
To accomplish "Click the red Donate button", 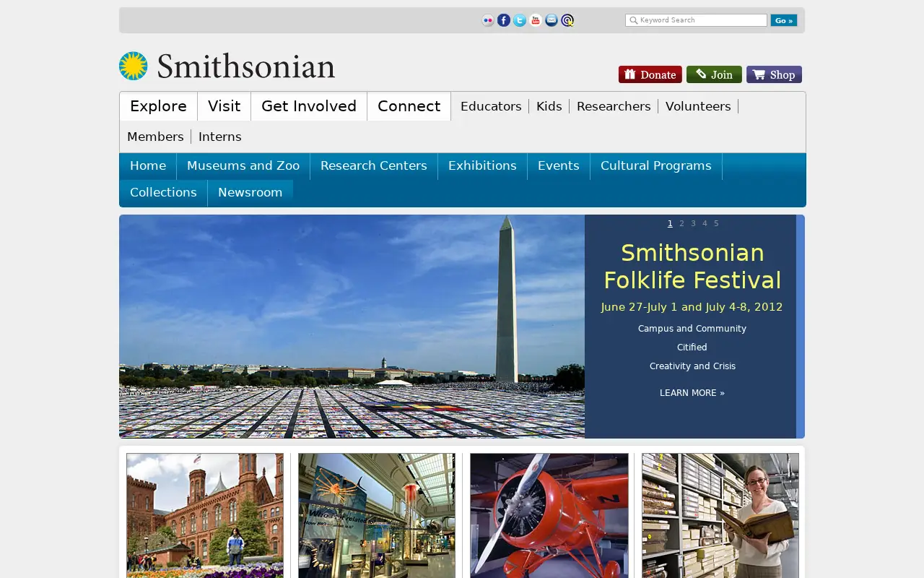I will coord(650,74).
